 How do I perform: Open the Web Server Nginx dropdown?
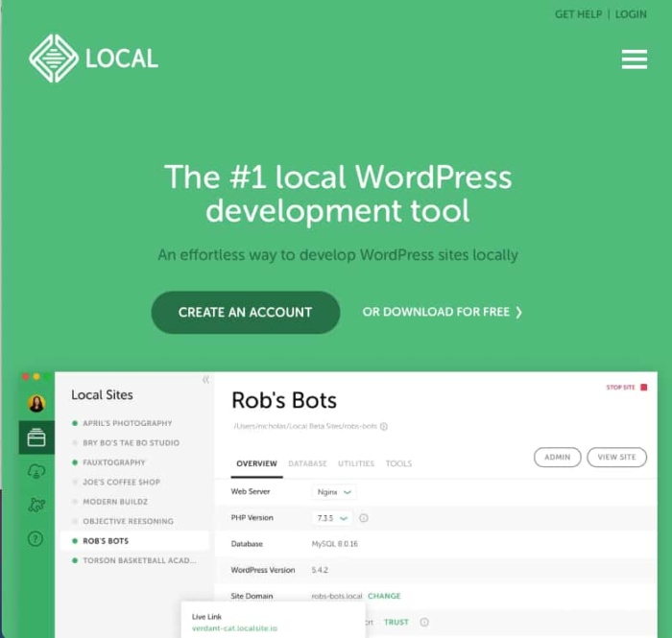pyautogui.click(x=334, y=492)
